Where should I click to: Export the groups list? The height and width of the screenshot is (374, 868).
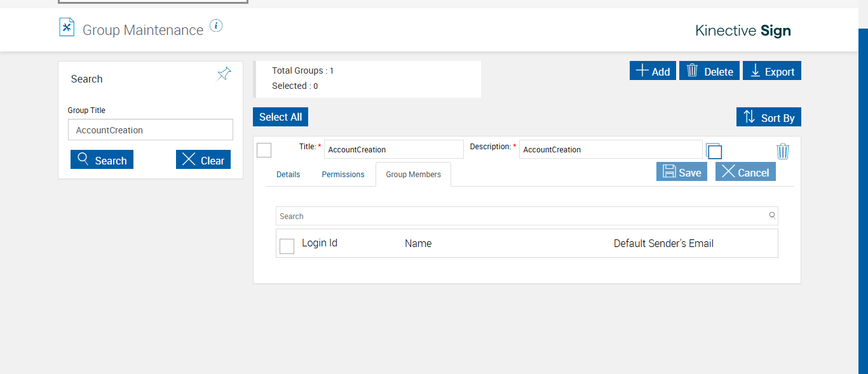click(772, 71)
